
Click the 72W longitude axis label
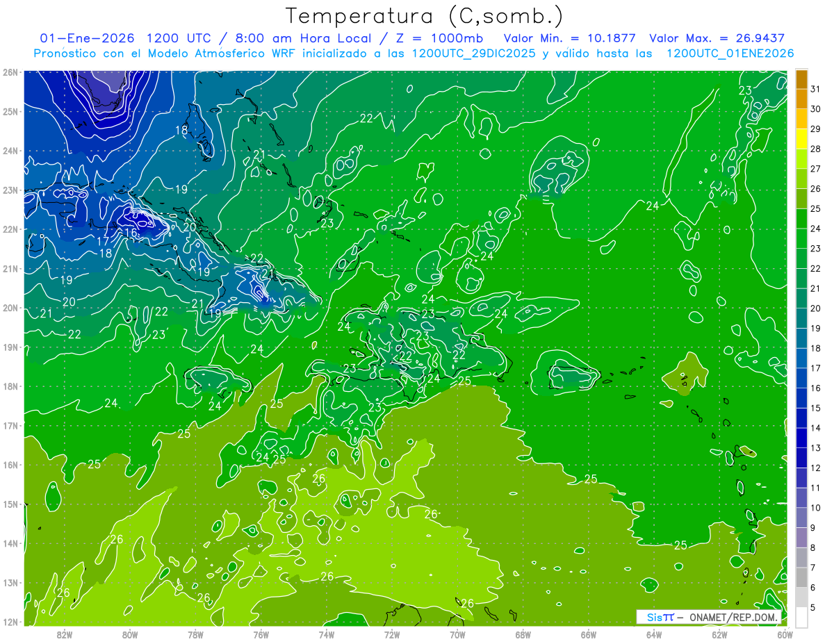click(392, 634)
